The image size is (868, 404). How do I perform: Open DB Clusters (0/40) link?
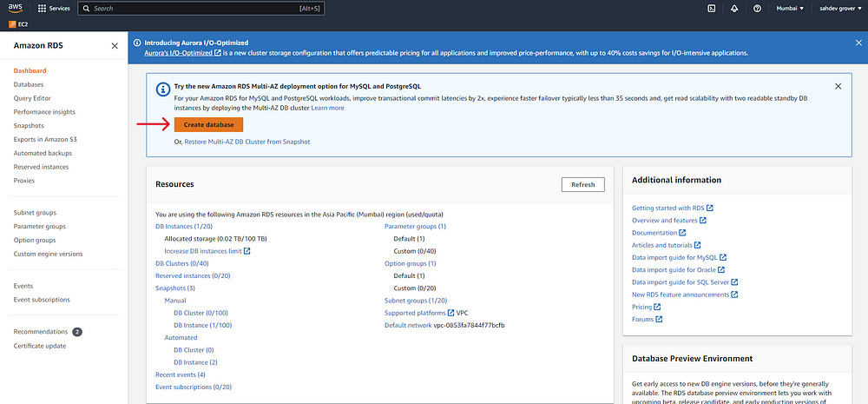click(x=182, y=264)
